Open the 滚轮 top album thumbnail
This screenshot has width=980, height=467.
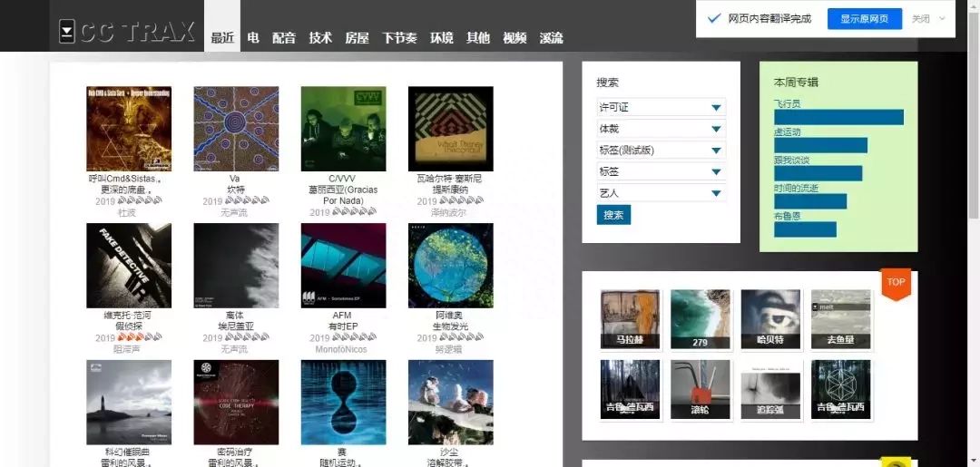[x=700, y=389]
